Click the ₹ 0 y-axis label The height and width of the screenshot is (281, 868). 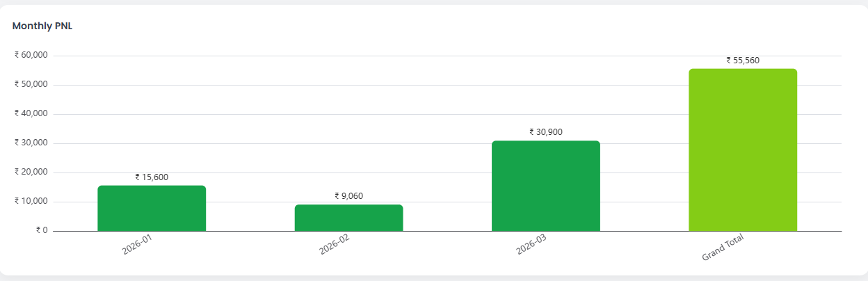coord(42,230)
